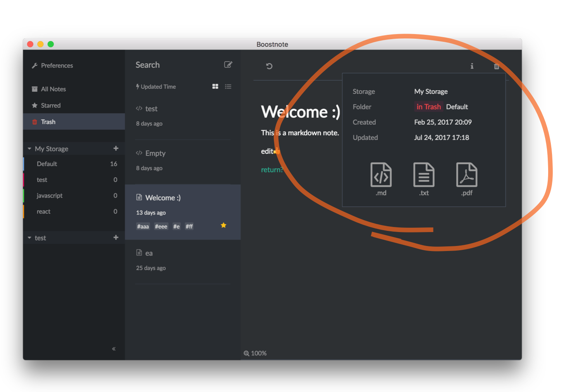The image size is (564, 392).
Task: Click the green javascript folder color bar
Action: (x=24, y=196)
